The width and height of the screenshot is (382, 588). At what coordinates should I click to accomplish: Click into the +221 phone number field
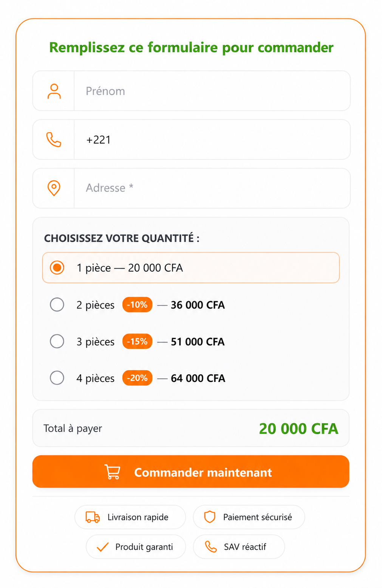tap(212, 140)
